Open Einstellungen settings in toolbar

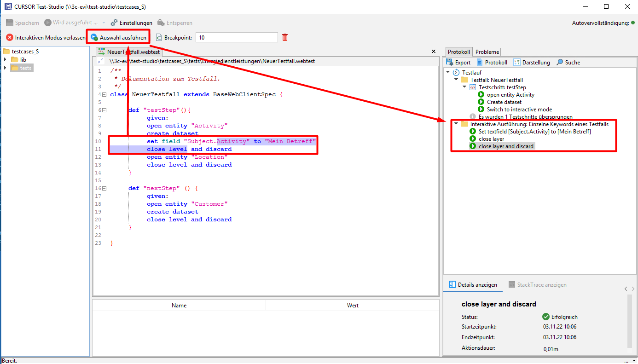tap(132, 23)
